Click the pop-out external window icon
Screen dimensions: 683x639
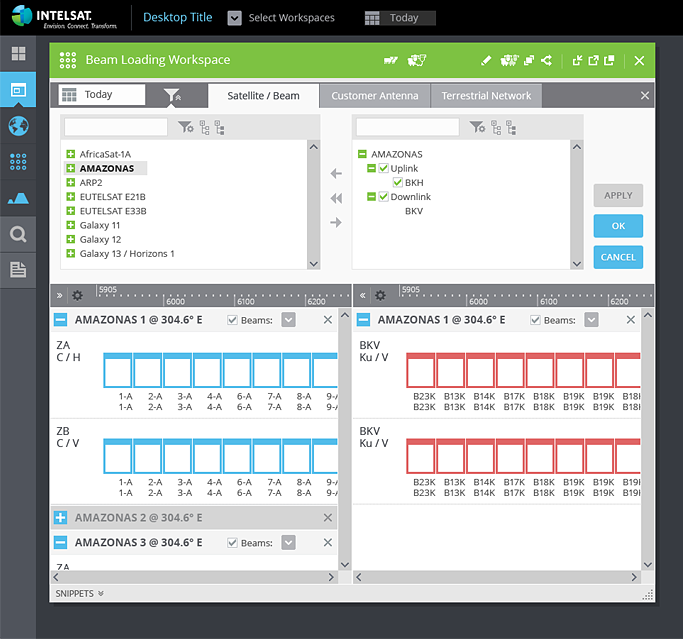coord(593,61)
